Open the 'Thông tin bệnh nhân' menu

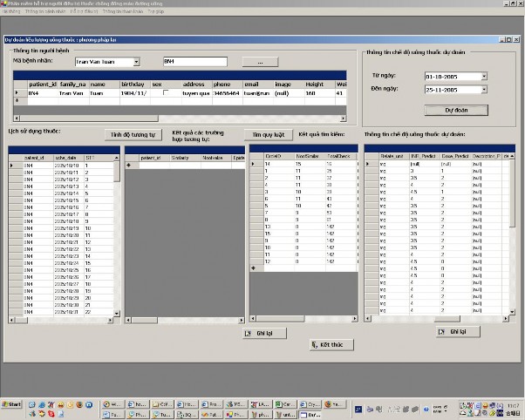pyautogui.click(x=41, y=13)
